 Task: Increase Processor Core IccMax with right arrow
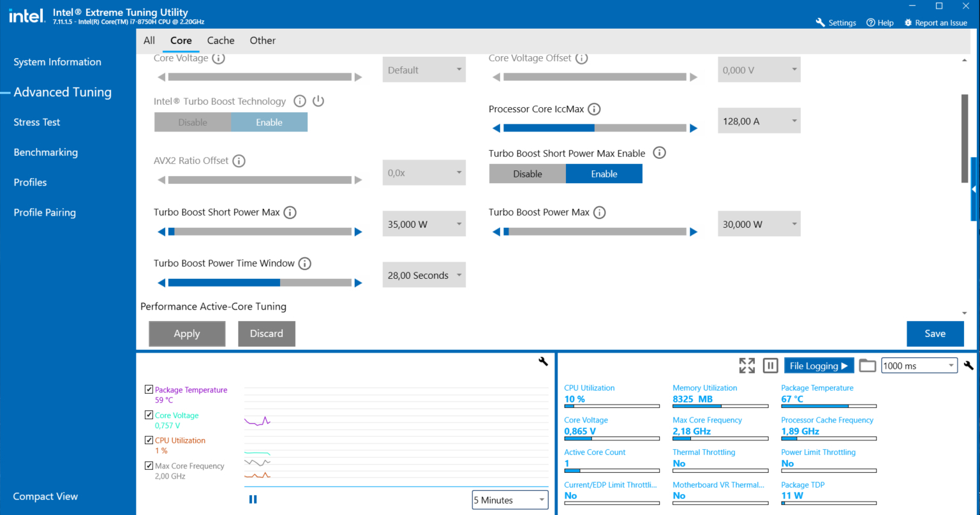coord(694,128)
